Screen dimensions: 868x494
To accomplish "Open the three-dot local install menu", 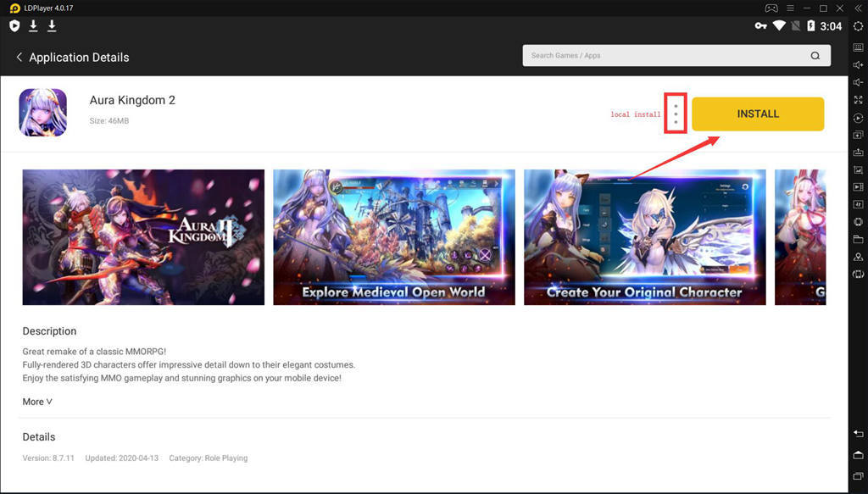I will click(x=676, y=114).
